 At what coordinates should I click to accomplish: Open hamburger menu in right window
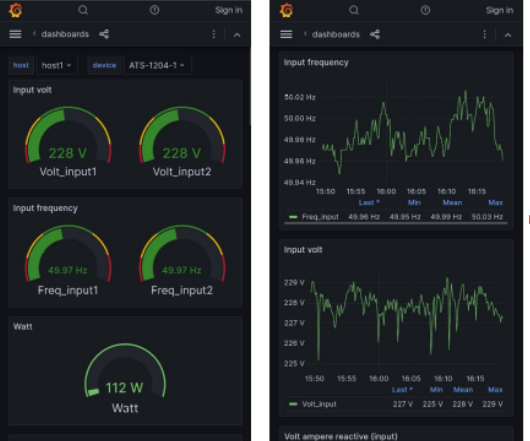(286, 34)
